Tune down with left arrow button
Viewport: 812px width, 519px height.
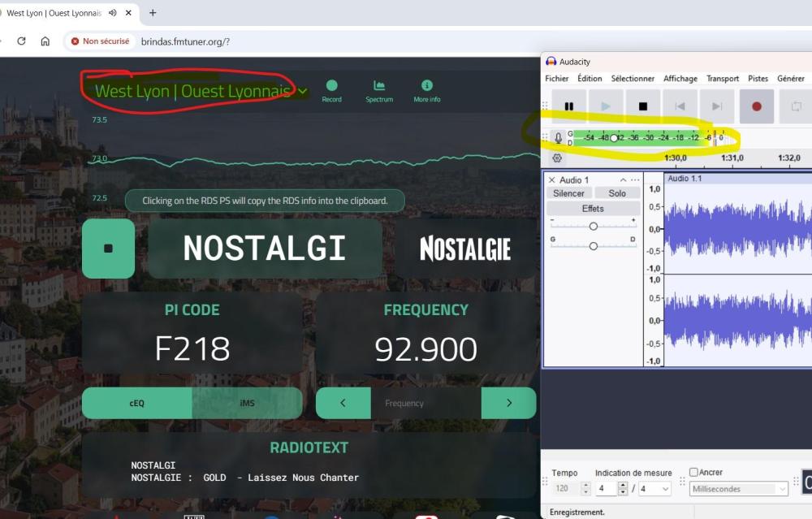point(343,403)
